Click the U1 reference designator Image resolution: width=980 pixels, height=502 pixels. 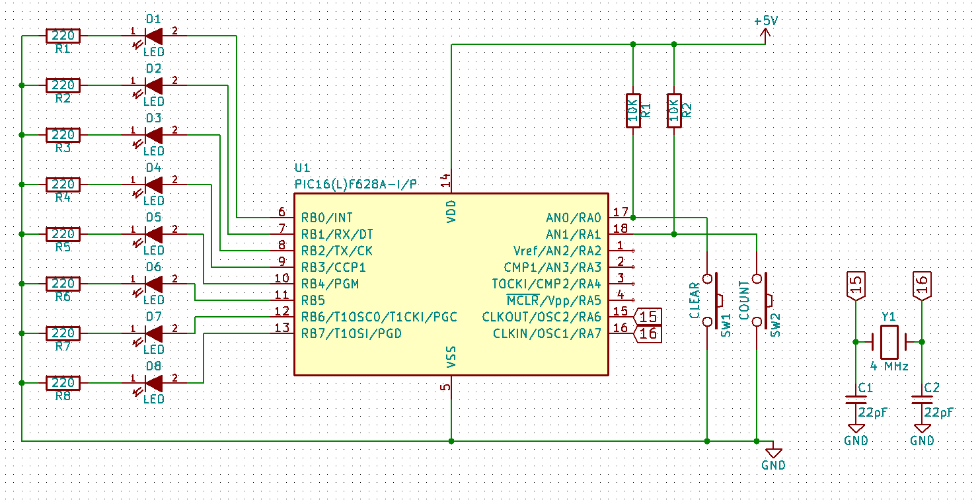pos(302,168)
